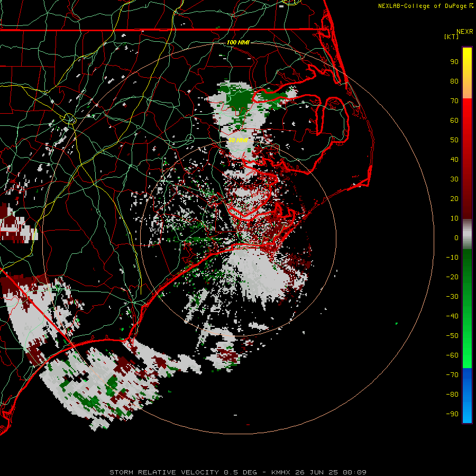Click the 90 value on velocity scale
Viewport: 476px width, 476px height.
(454, 62)
